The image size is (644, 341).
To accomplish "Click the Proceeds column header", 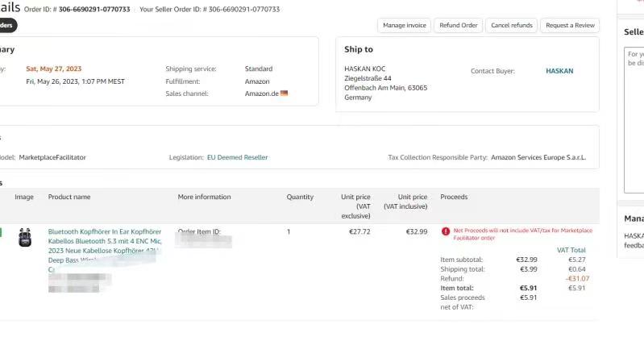I will pos(454,197).
